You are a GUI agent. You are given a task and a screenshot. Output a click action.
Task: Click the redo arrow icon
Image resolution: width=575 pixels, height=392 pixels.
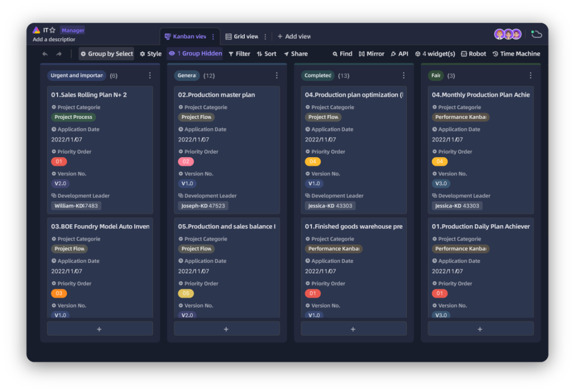(x=59, y=54)
